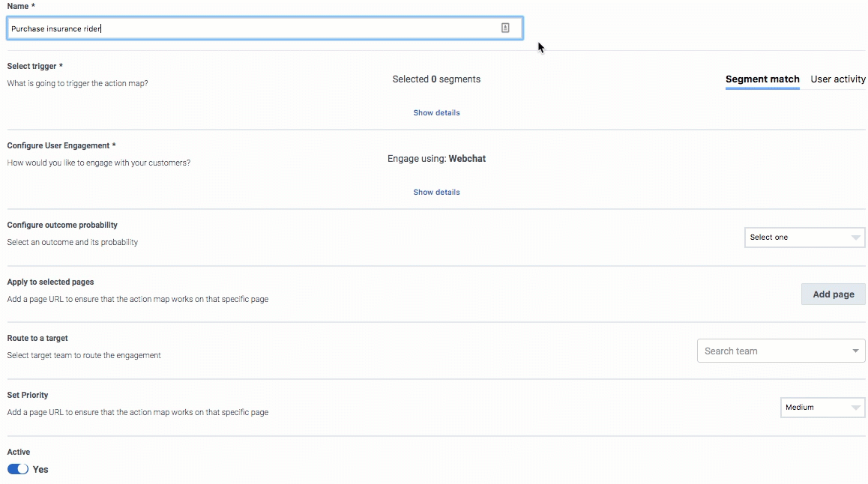This screenshot has height=484, width=868.
Task: Open the outcome 'Select one' dropdown
Action: tap(804, 238)
